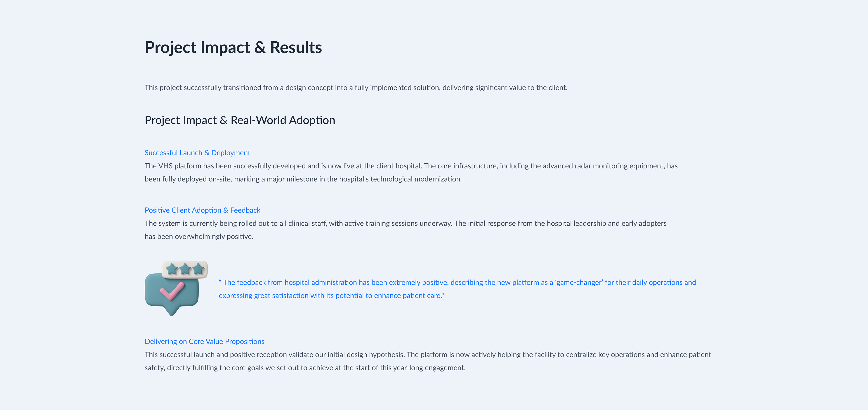Click the paragraph about the VHS platform going live
Image resolution: width=868 pixels, height=410 pixels.
click(x=411, y=166)
